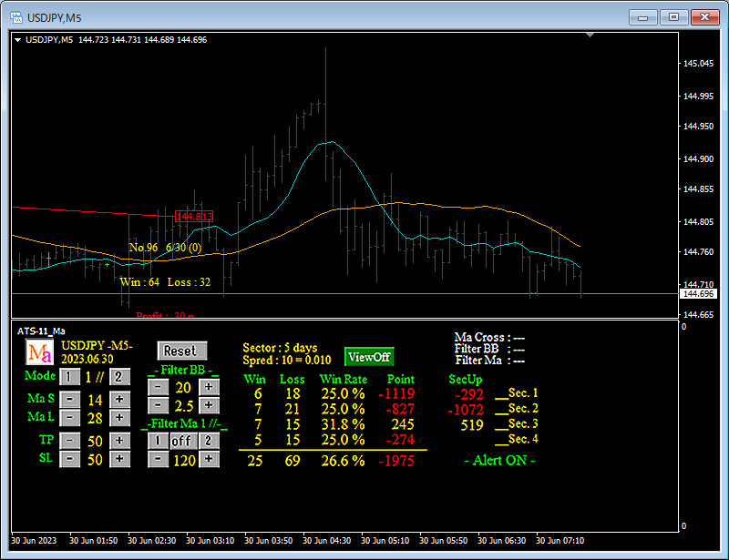729x560 pixels.
Task: Click the current price 144.696 tag
Action: [698, 294]
